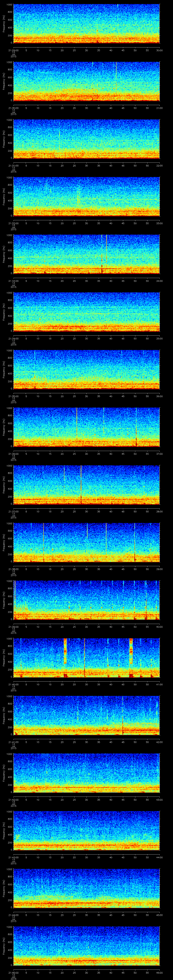The width and height of the screenshot is (173, 980).
Task: Click the 30:00 end time label
Action: 159,50
